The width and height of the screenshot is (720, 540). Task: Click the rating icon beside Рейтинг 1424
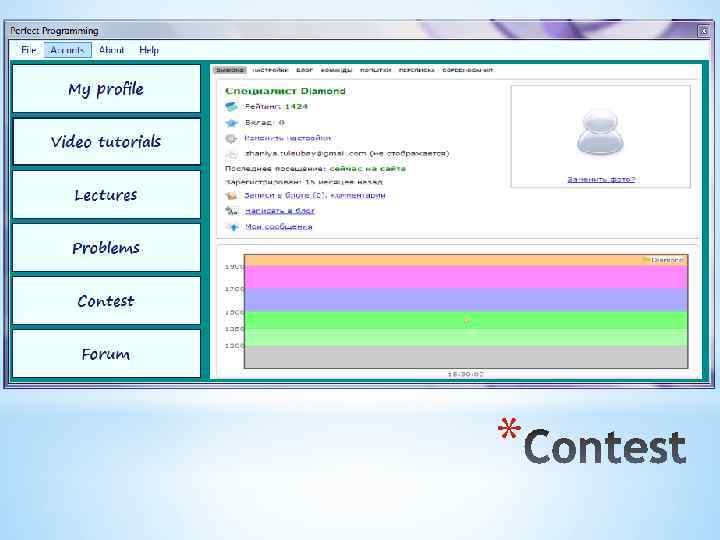click(231, 107)
